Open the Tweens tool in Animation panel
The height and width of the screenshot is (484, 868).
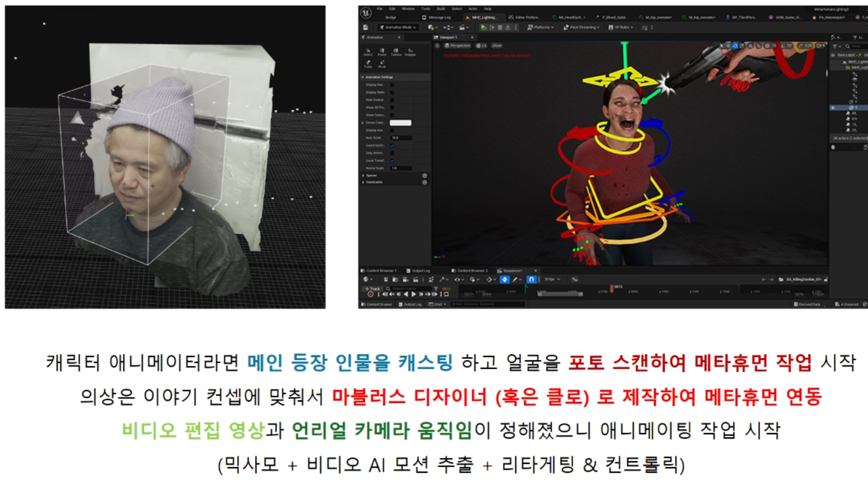396,52
